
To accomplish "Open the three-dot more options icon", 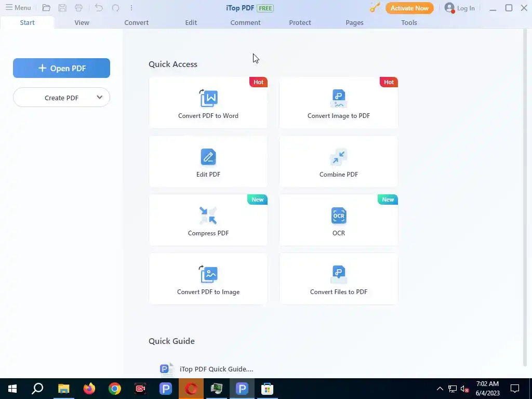I will pyautogui.click(x=131, y=8).
